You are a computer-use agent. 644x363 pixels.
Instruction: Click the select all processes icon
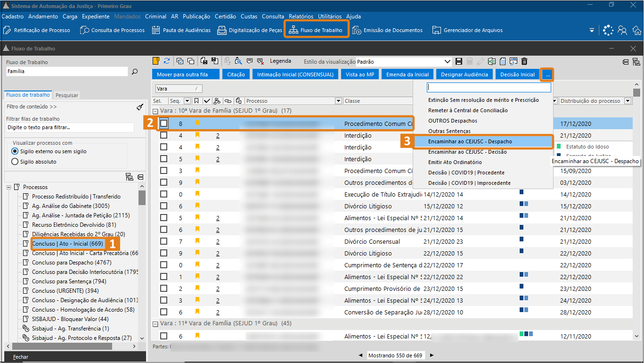180,61
